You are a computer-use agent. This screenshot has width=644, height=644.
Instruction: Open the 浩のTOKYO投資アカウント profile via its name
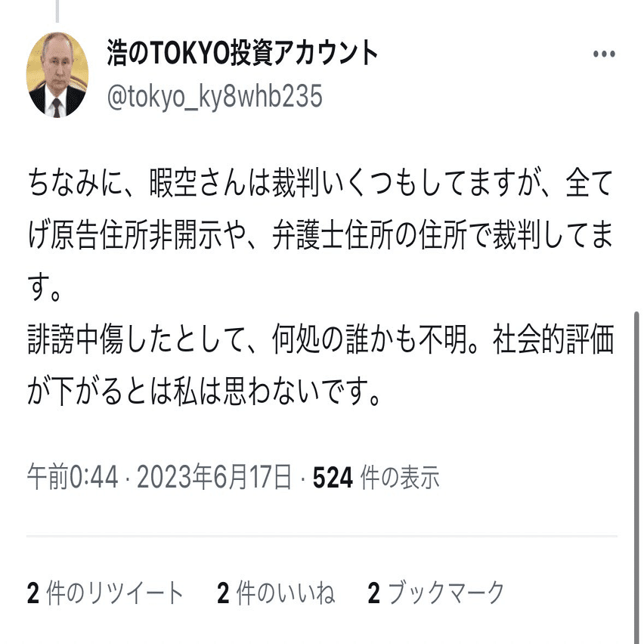pyautogui.click(x=243, y=53)
